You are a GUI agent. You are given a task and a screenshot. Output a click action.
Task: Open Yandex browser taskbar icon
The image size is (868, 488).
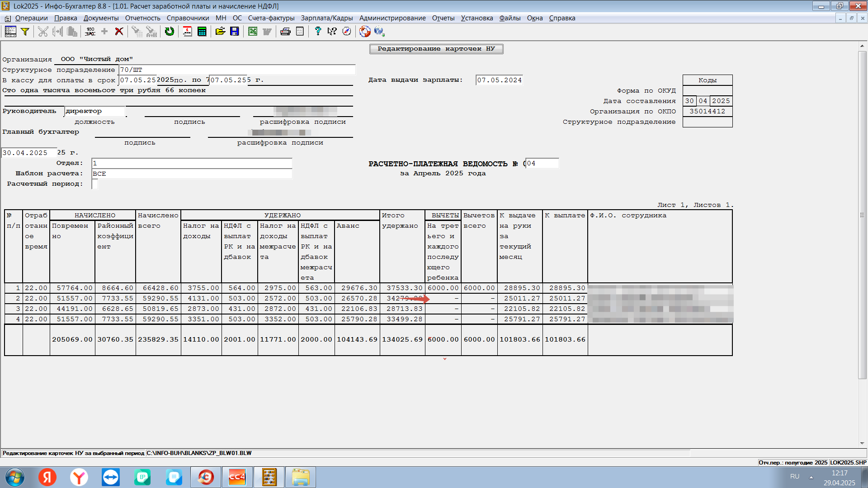click(79, 477)
